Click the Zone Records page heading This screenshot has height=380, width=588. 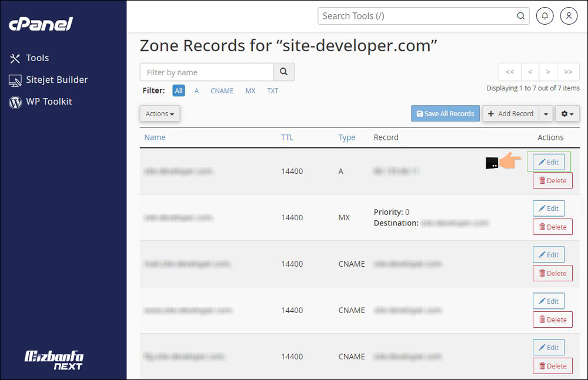point(288,46)
